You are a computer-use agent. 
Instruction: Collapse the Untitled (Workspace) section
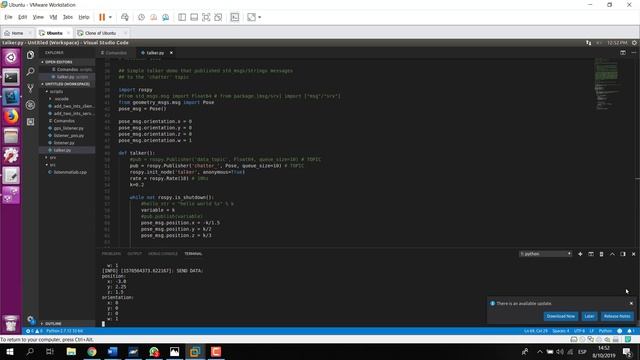[x=67, y=84]
